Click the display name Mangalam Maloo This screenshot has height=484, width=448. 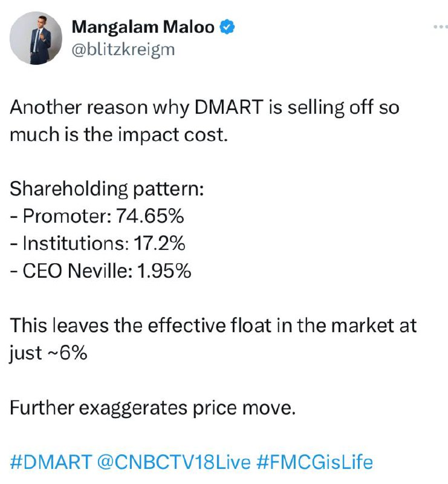click(x=143, y=27)
